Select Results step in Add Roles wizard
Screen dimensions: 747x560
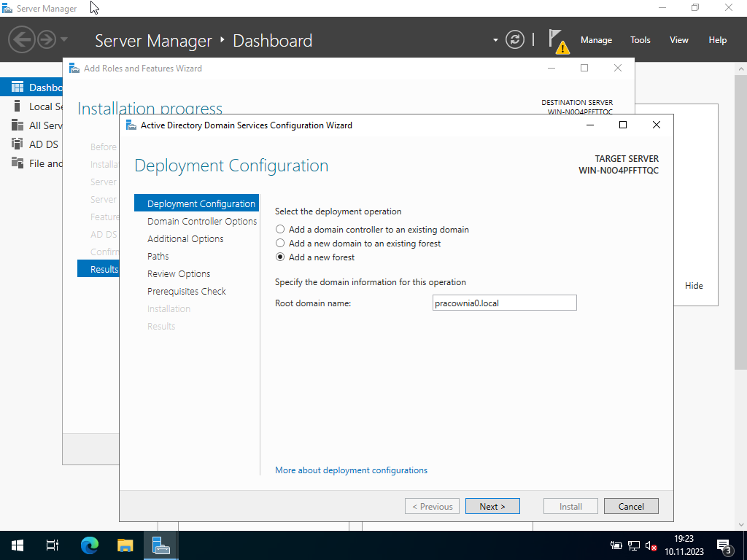[98, 269]
